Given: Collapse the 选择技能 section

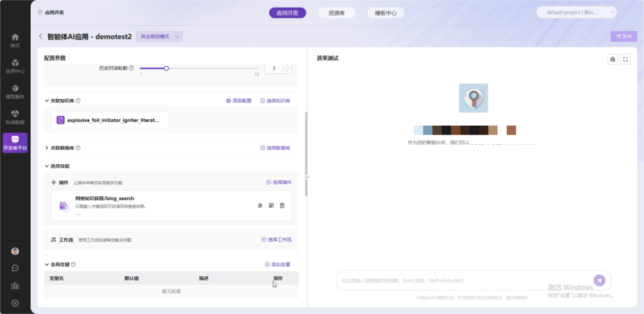Looking at the screenshot, I should tap(47, 166).
